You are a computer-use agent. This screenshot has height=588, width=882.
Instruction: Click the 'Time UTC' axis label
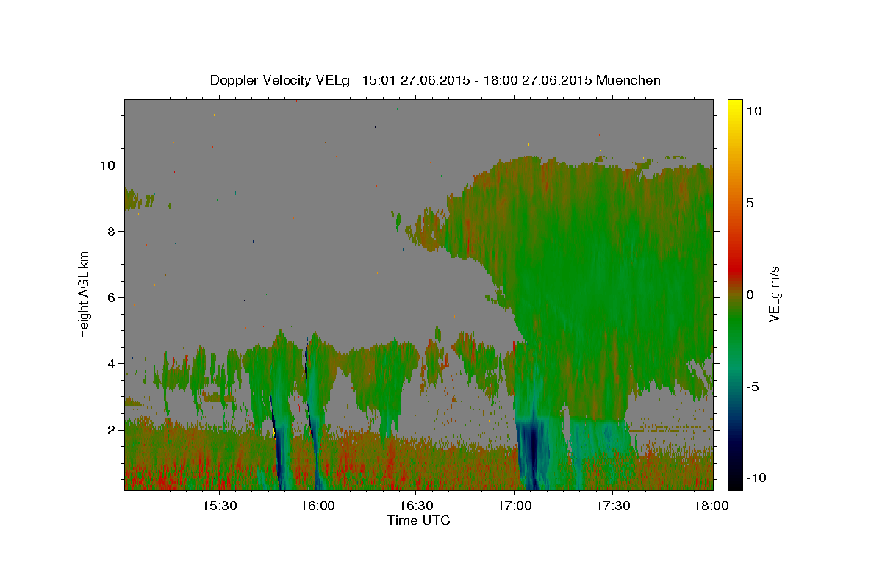click(x=418, y=521)
